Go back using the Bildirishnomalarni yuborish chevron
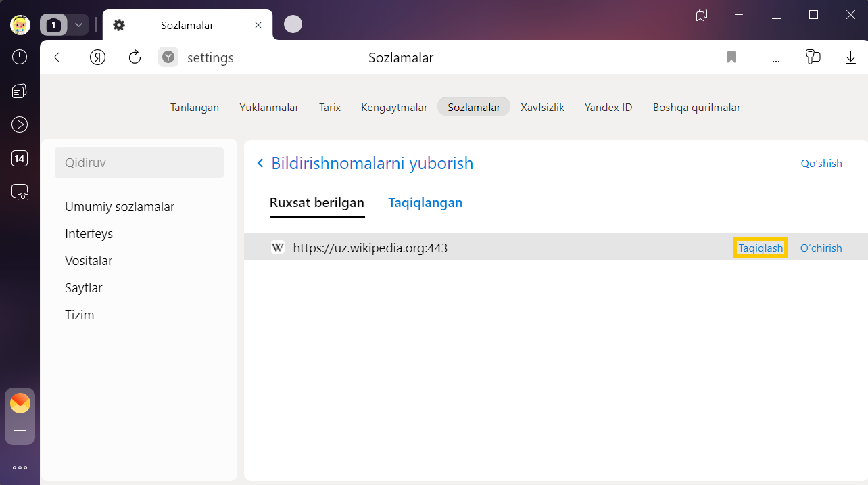The height and width of the screenshot is (485, 868). [260, 163]
